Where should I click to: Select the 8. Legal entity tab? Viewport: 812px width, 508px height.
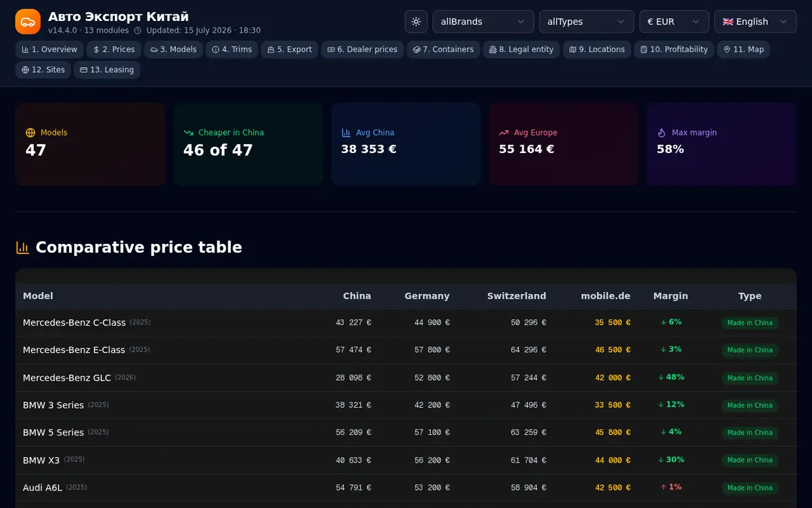pos(521,49)
